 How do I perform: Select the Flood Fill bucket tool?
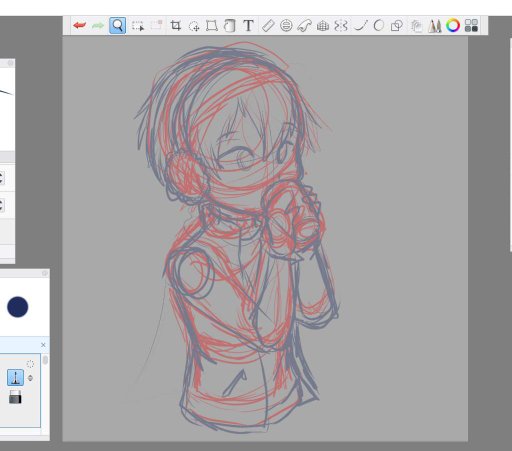point(230,25)
